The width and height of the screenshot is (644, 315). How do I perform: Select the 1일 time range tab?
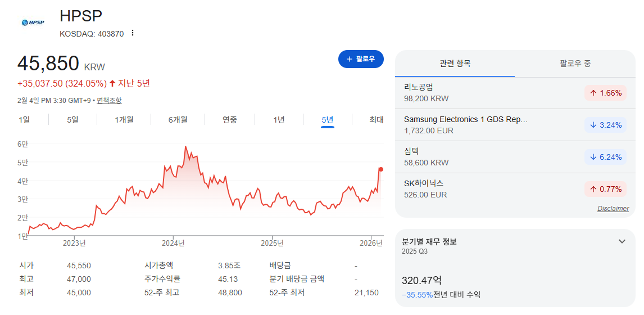(24, 120)
